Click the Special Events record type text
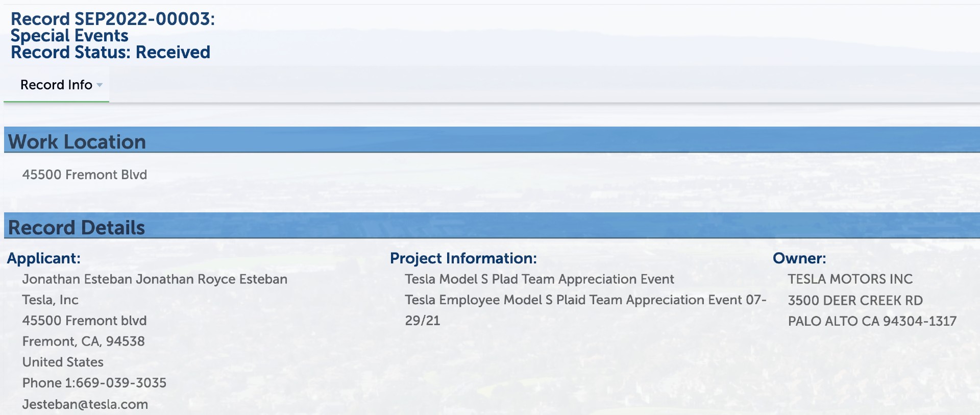Image resolution: width=980 pixels, height=415 pixels. 69,36
